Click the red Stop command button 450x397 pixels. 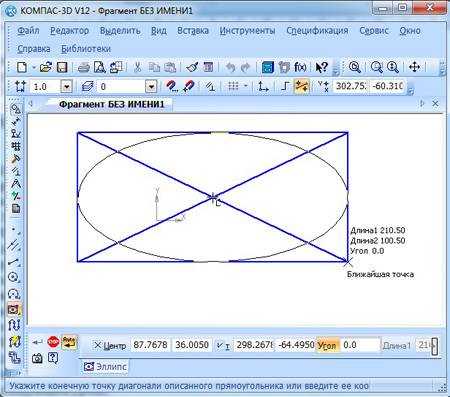coord(53,342)
